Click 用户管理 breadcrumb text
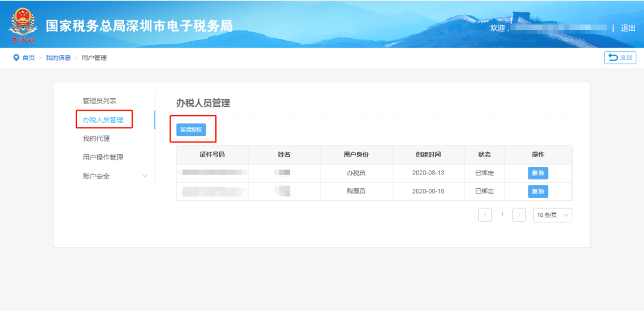644x311 pixels. (94, 58)
